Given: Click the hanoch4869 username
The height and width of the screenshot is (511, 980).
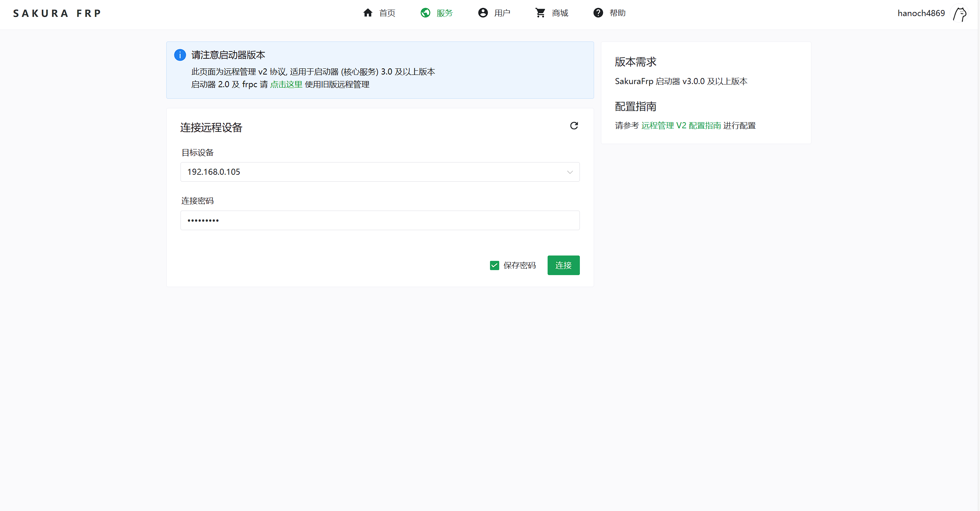Looking at the screenshot, I should click(921, 13).
